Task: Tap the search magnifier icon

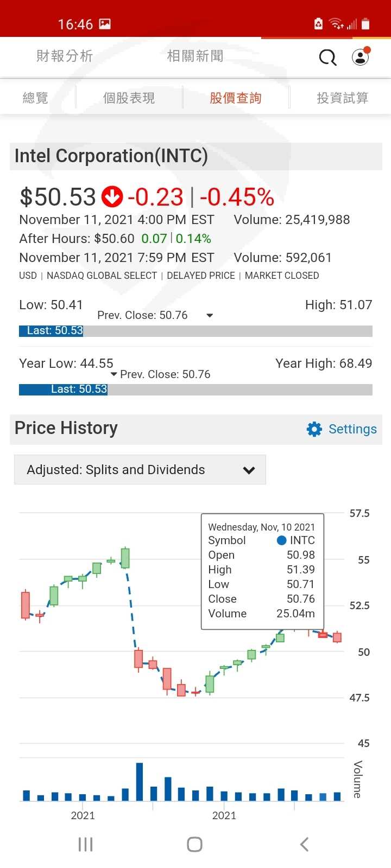Action: [x=327, y=57]
